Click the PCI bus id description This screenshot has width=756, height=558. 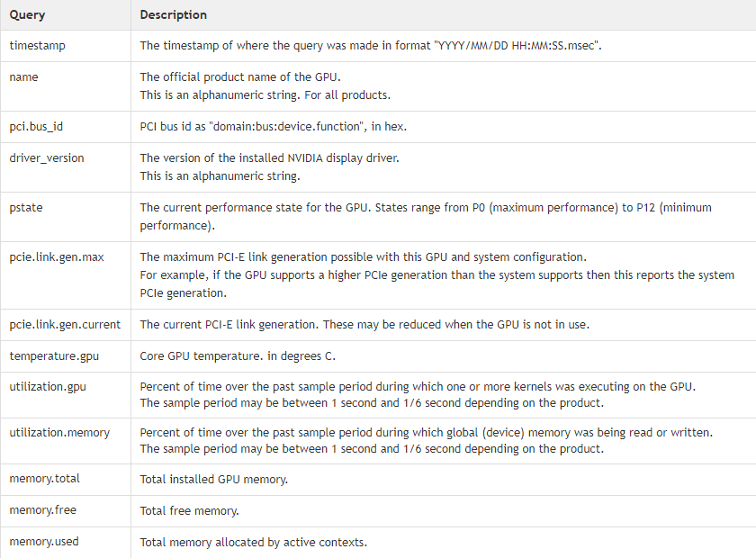pos(274,127)
